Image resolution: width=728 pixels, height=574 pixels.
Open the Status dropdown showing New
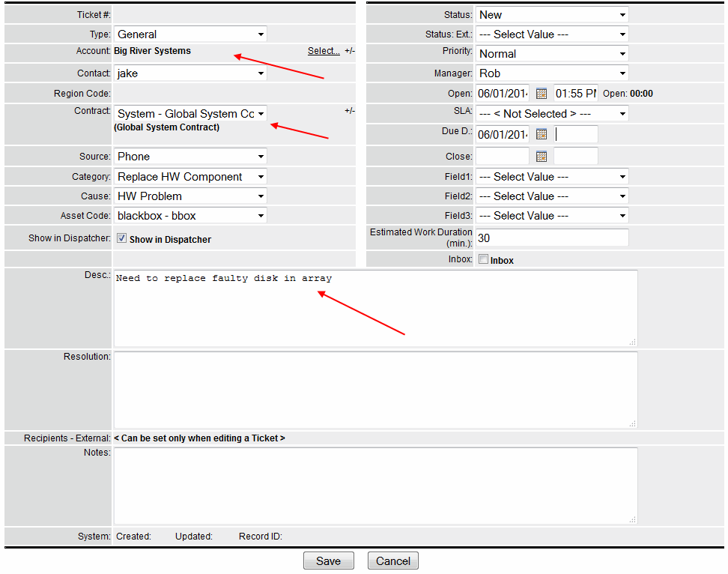pos(551,15)
